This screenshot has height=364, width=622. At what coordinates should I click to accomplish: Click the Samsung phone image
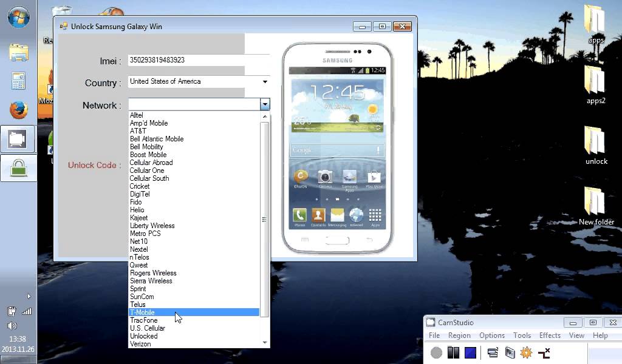click(x=338, y=148)
